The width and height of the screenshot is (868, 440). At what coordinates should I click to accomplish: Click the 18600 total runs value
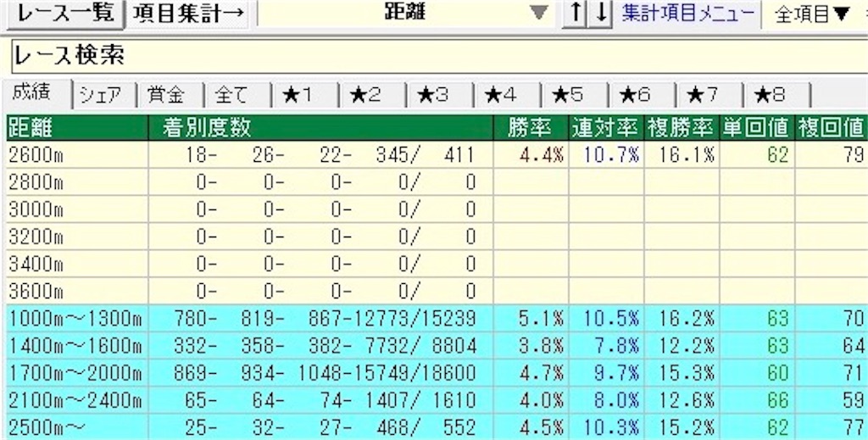[448, 374]
